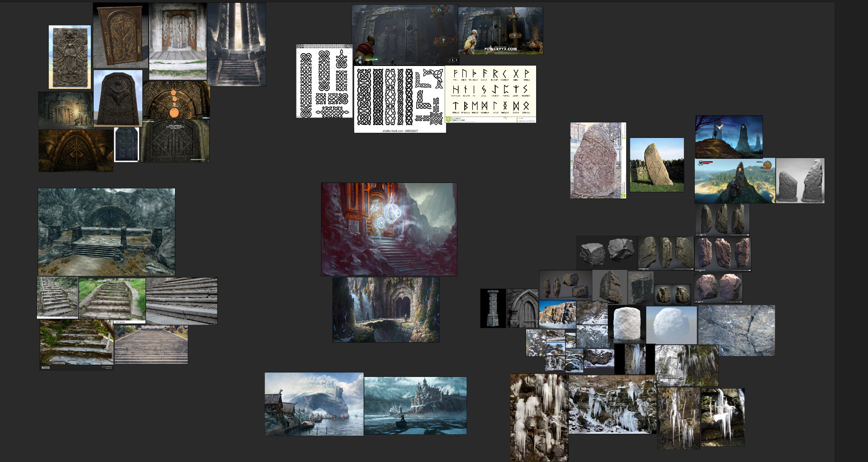Image resolution: width=868 pixels, height=462 pixels.
Task: Select the mossy wet stone stairs photo
Action: (76, 345)
